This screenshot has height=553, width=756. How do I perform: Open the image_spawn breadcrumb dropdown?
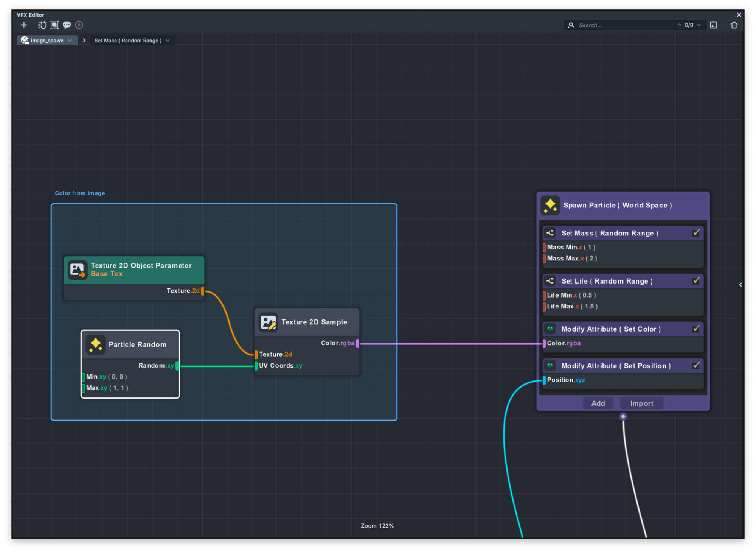click(70, 41)
